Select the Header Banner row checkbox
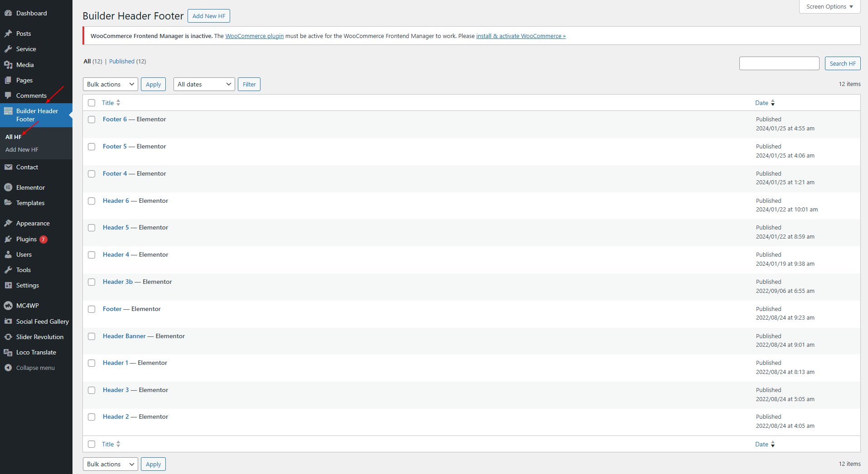 [92, 336]
